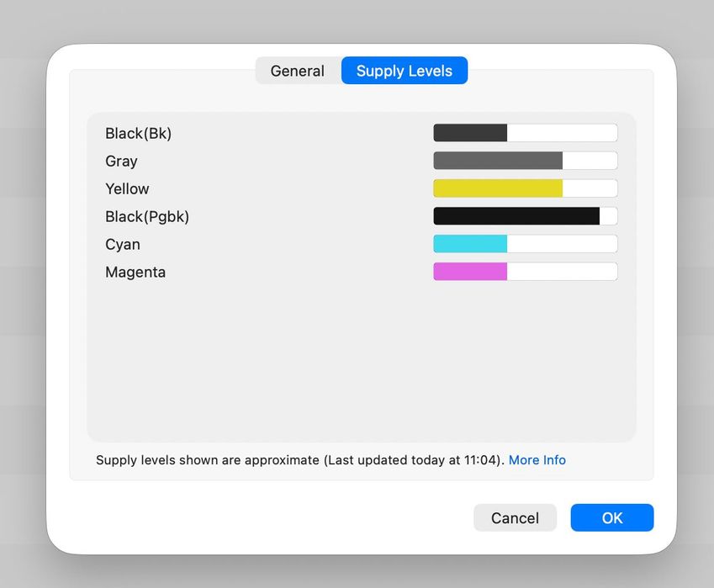
Task: Click the Magenta ink level bar
Action: coord(525,272)
